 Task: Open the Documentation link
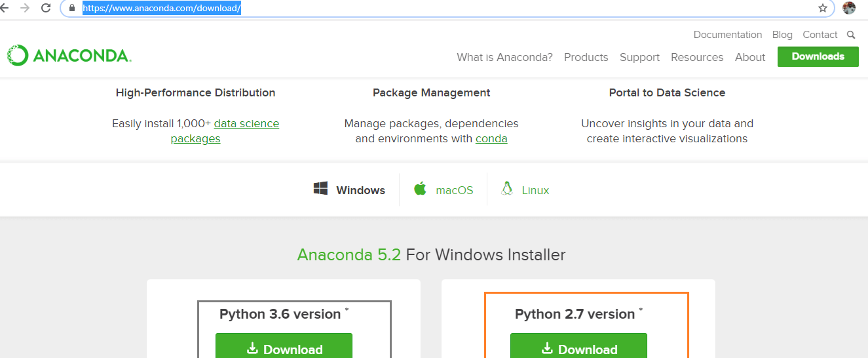728,35
